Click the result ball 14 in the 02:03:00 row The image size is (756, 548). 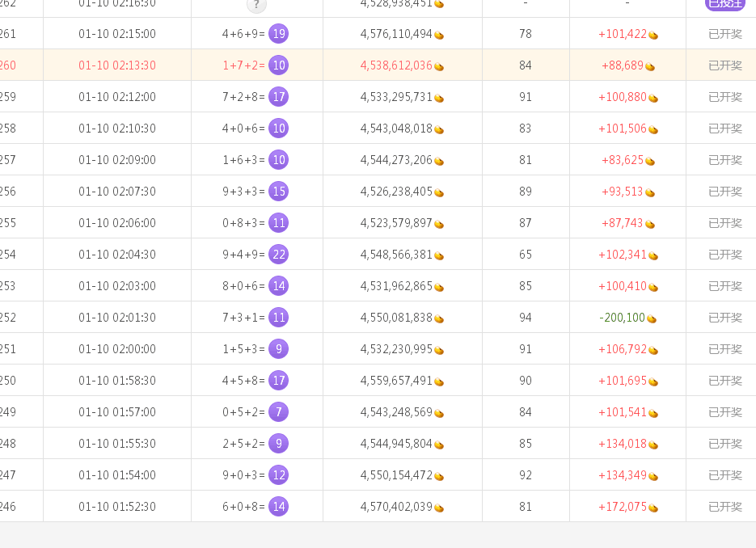click(x=279, y=286)
